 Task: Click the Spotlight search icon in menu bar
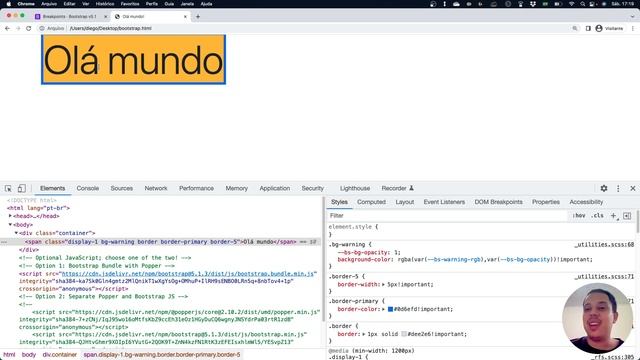click(582, 4)
